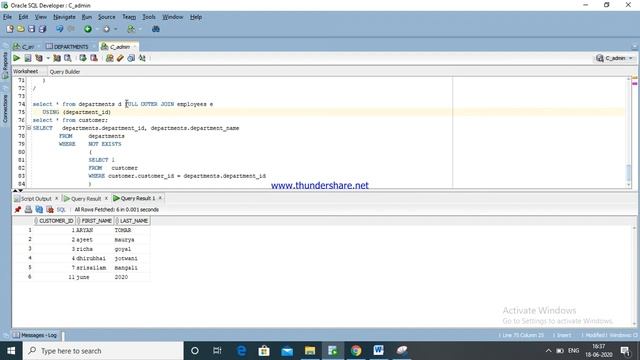Click the Delete row icon in results toolbar

tap(50, 209)
